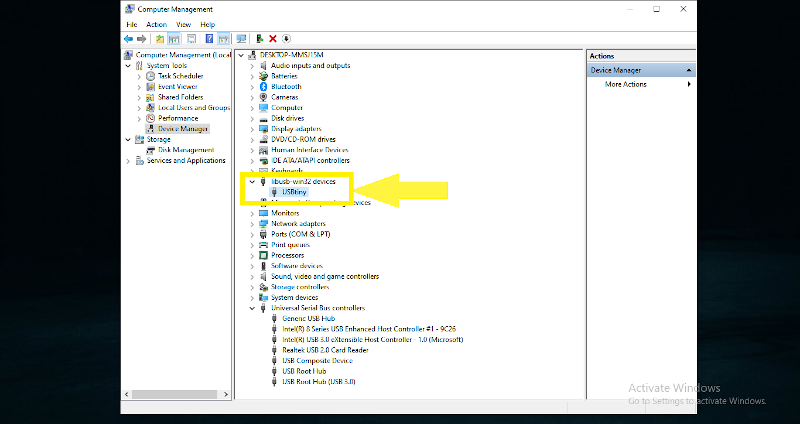This screenshot has height=424, width=800.
Task: Select Storage controllers category
Action: click(299, 287)
